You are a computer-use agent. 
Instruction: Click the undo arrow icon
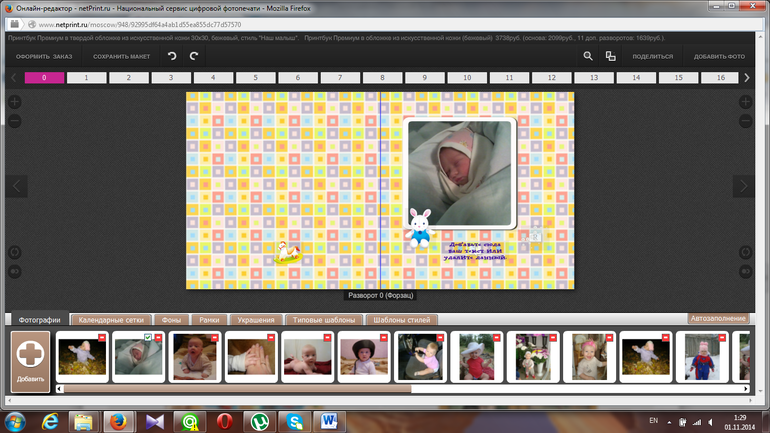point(172,56)
